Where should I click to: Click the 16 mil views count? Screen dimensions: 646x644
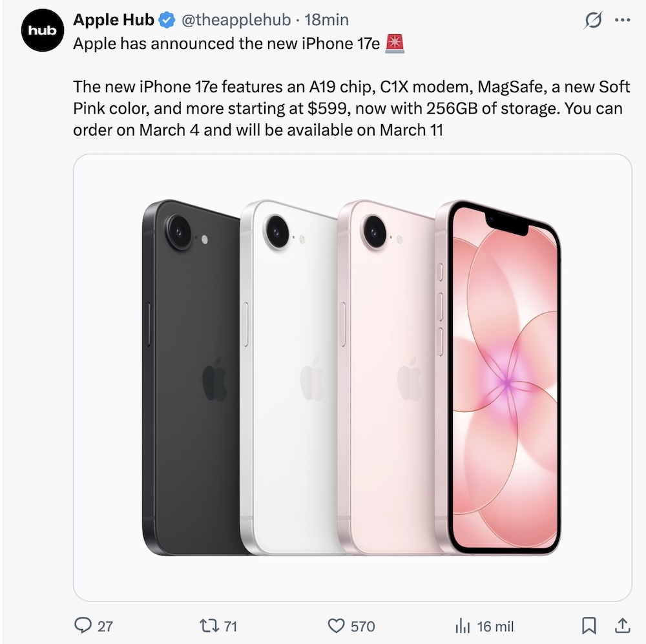tap(495, 627)
